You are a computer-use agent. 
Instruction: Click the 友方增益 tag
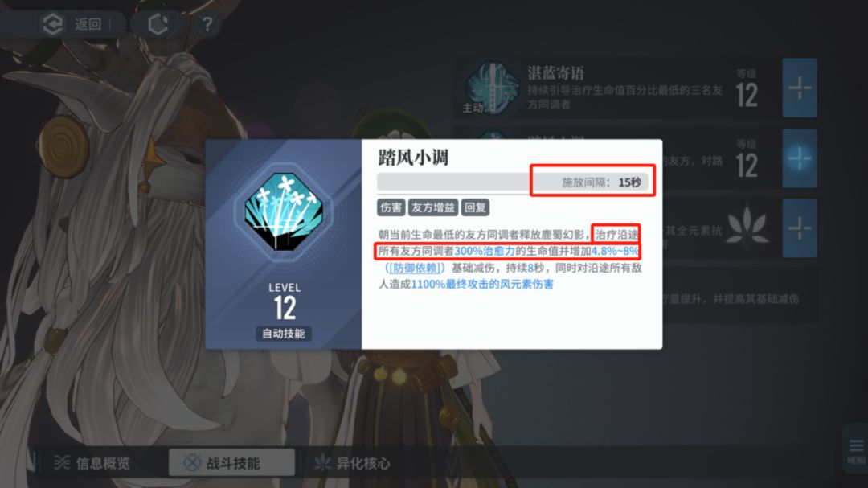click(x=433, y=207)
